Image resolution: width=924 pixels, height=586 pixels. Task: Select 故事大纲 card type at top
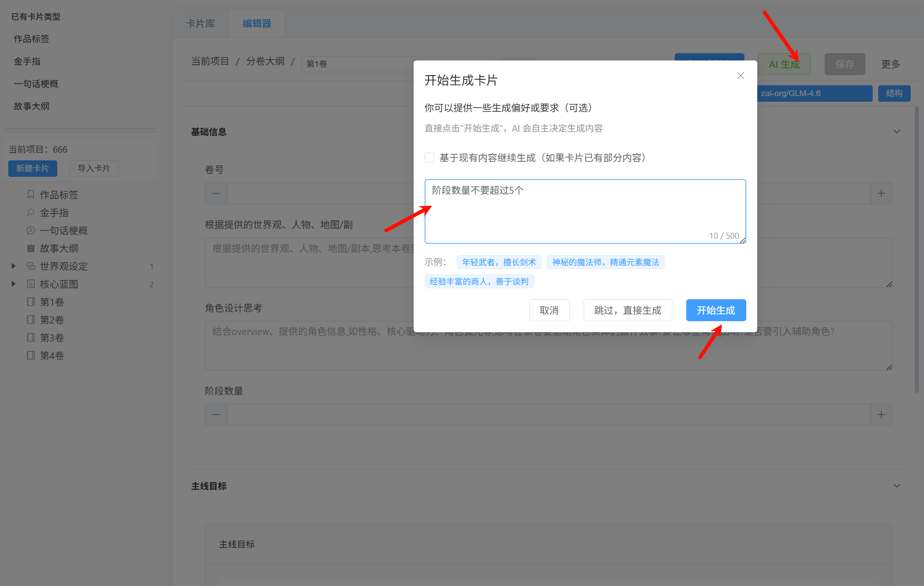click(x=32, y=106)
